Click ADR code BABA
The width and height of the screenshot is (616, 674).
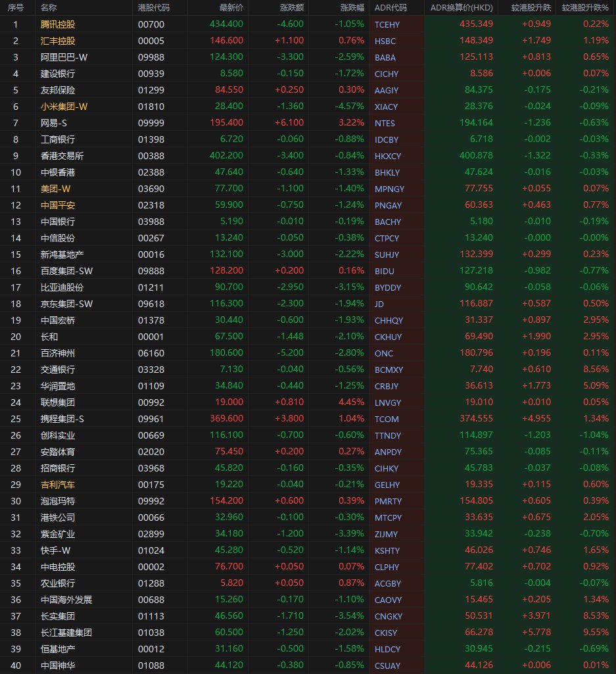[x=385, y=57]
